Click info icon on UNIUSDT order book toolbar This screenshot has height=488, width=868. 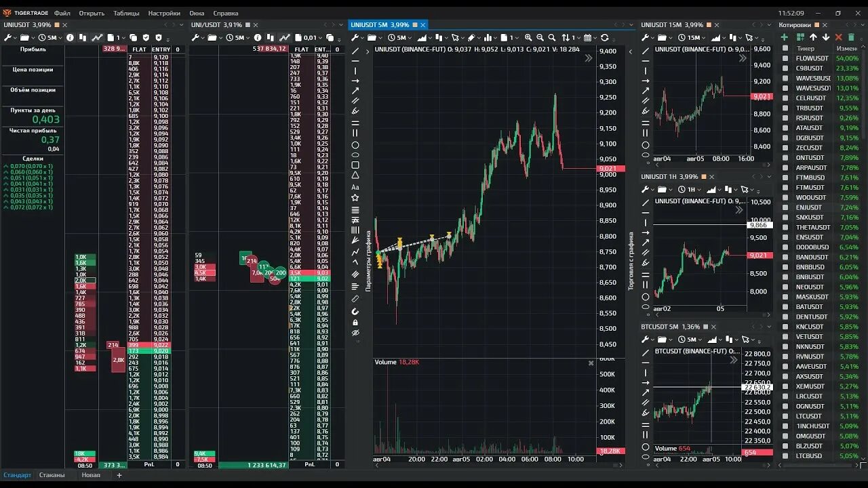[70, 38]
